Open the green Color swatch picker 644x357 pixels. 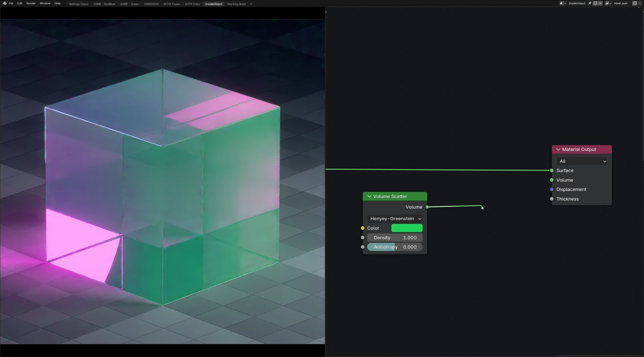pyautogui.click(x=407, y=228)
